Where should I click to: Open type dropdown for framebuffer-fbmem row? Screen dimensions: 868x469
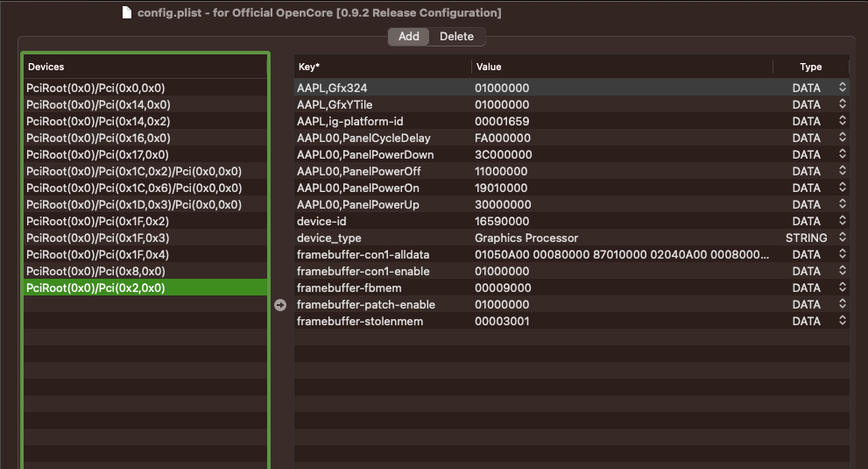[842, 288]
